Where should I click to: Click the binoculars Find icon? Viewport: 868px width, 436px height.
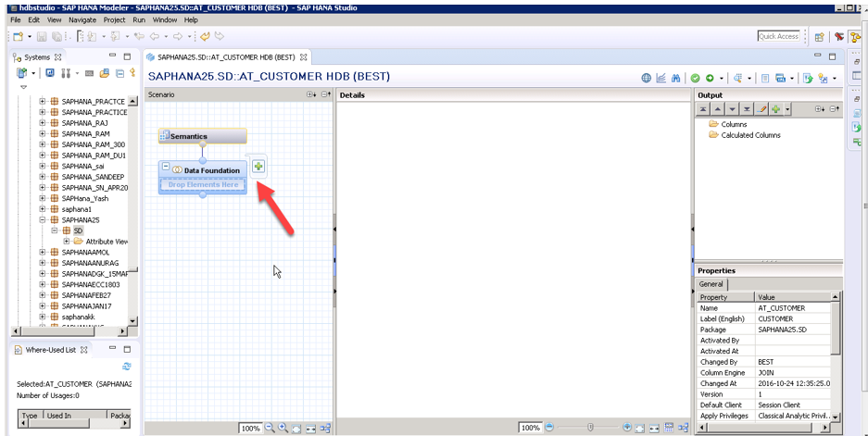coord(675,78)
